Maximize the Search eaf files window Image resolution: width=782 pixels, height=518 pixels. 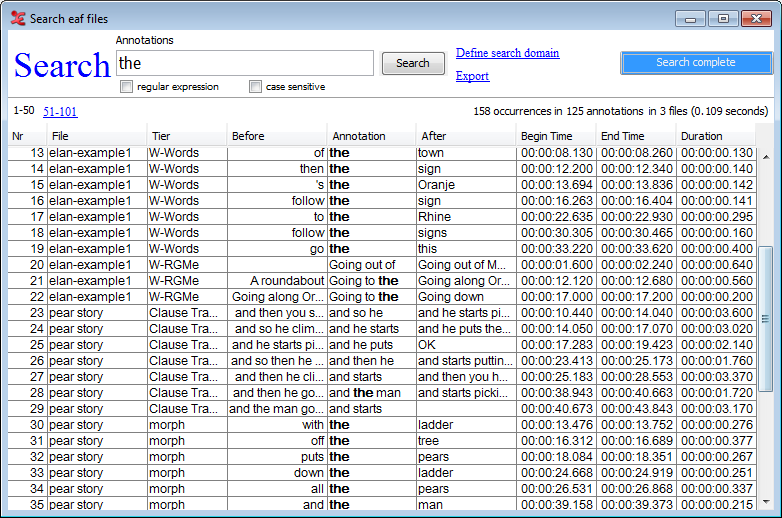point(723,19)
